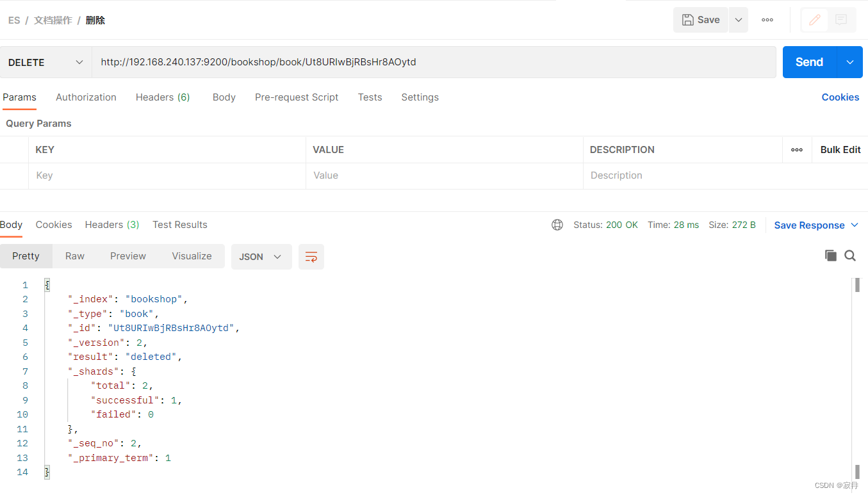Screen dimensions: 868x495
Task: Click the ES breadcrumb
Action: tap(14, 20)
